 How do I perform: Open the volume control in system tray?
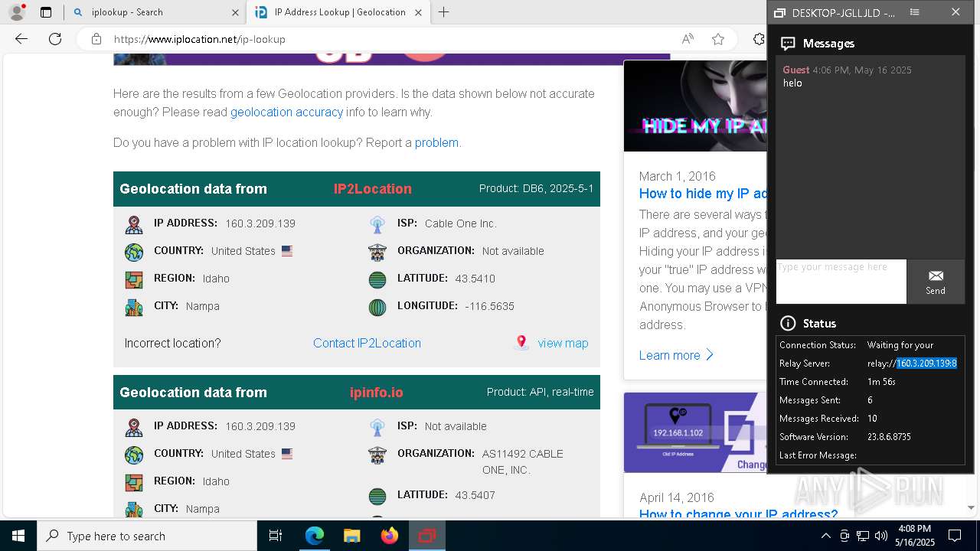point(880,536)
